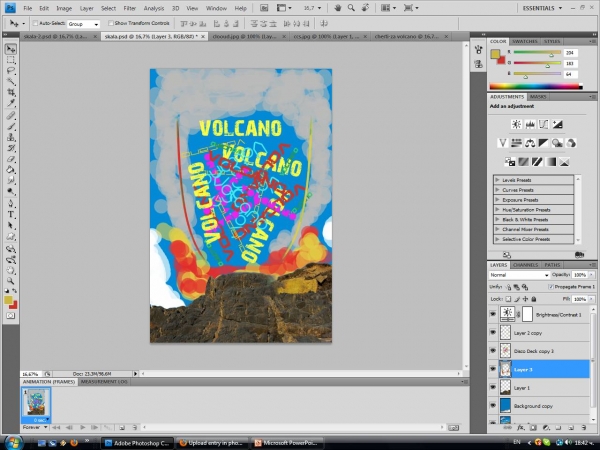Select the Brush tool
The image size is (600, 450).
[x=11, y=126]
